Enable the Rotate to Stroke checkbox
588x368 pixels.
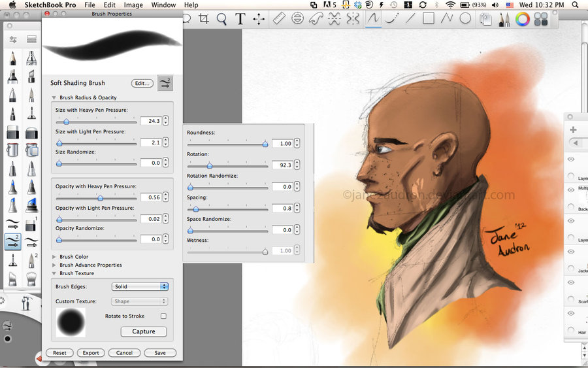coord(163,316)
